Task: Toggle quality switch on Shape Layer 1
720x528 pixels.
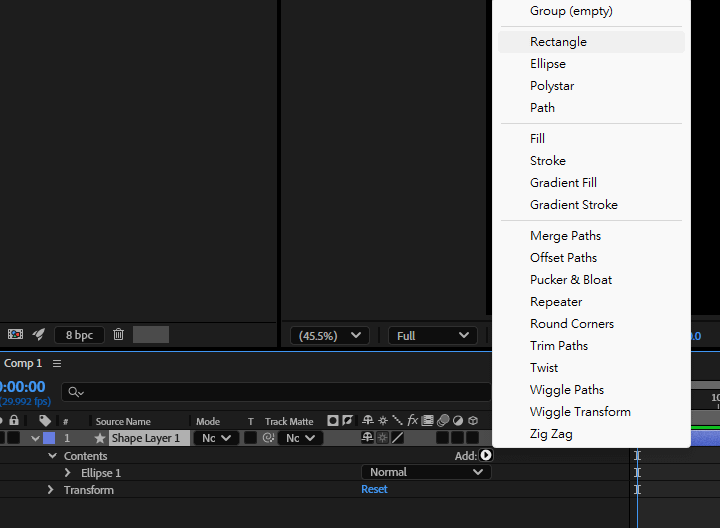Action: click(397, 438)
